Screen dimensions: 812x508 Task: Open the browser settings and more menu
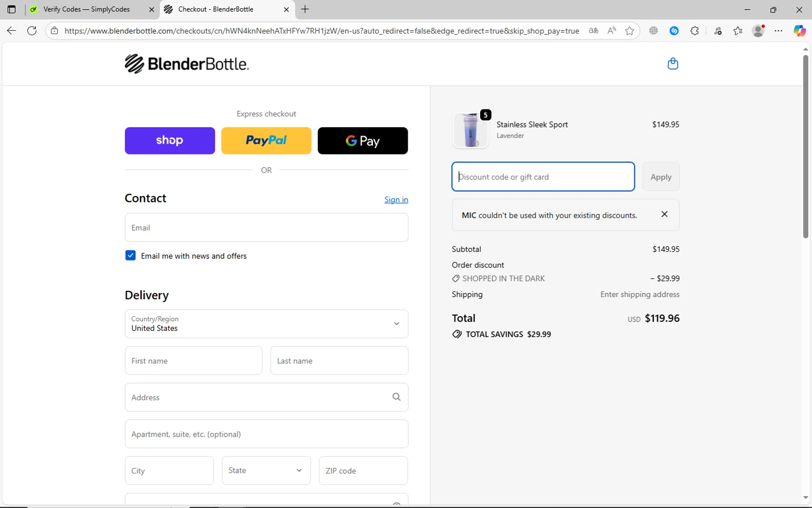coord(778,31)
